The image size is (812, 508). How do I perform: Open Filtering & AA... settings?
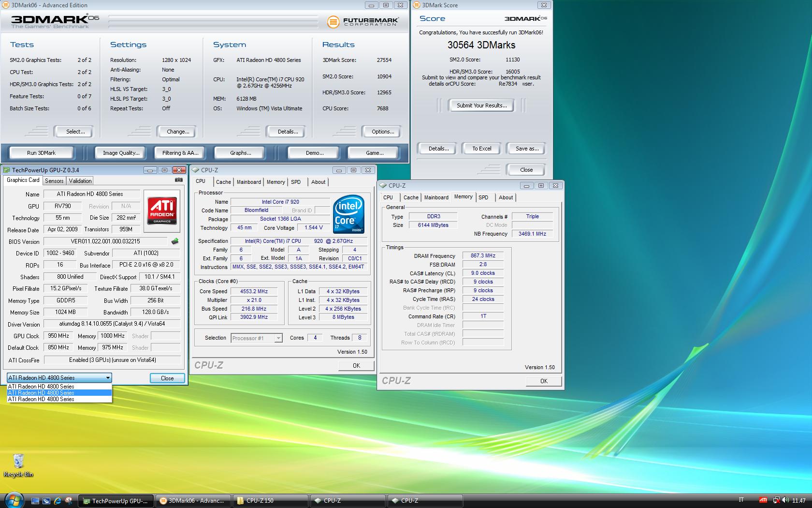(x=180, y=153)
